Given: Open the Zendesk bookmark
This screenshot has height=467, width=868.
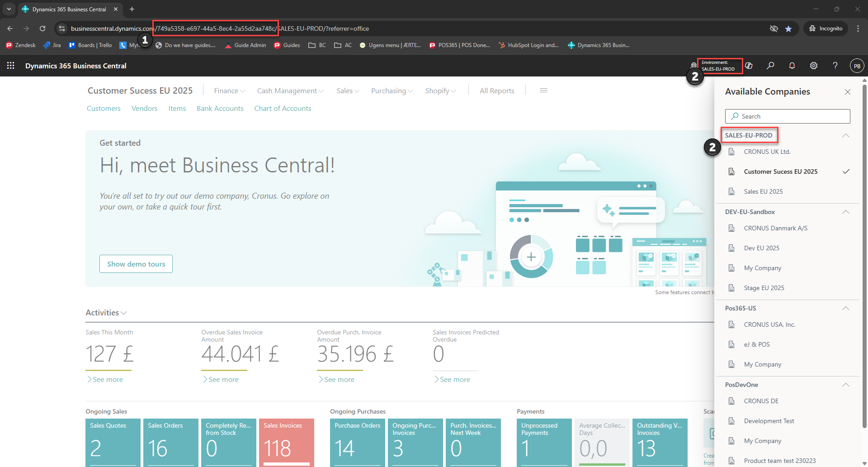Looking at the screenshot, I should pyautogui.click(x=21, y=45).
